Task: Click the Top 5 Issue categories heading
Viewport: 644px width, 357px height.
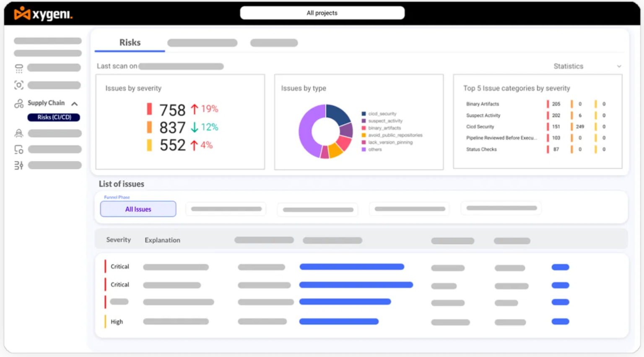Action: (x=517, y=89)
